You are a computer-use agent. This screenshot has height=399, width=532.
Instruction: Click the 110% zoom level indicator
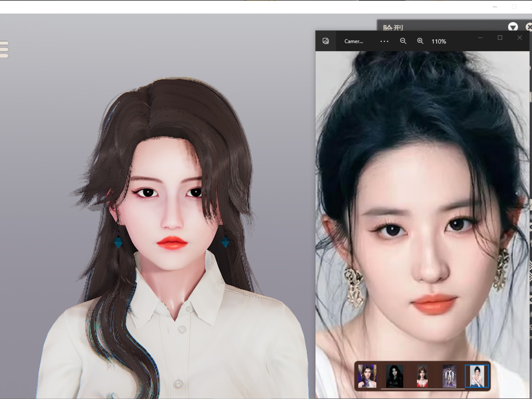(x=439, y=42)
